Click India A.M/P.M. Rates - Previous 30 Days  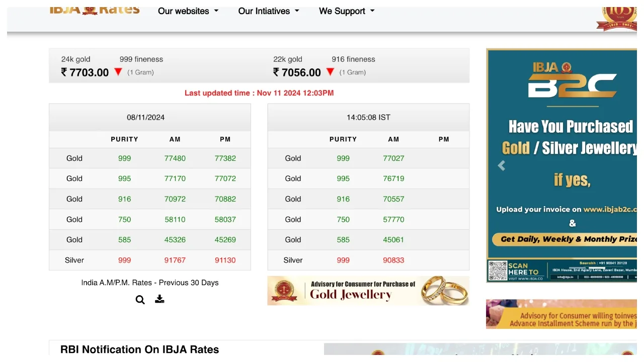[x=150, y=283]
